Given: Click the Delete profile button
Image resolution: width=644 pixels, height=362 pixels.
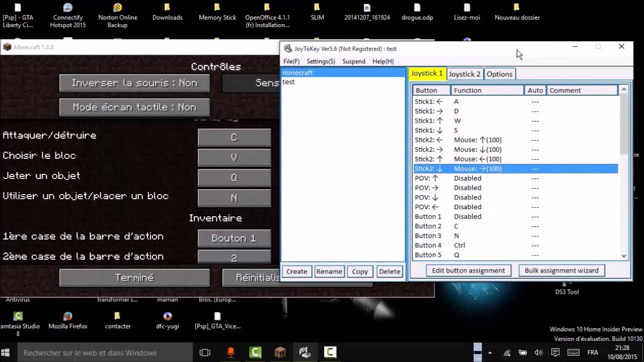Looking at the screenshot, I should (389, 271).
